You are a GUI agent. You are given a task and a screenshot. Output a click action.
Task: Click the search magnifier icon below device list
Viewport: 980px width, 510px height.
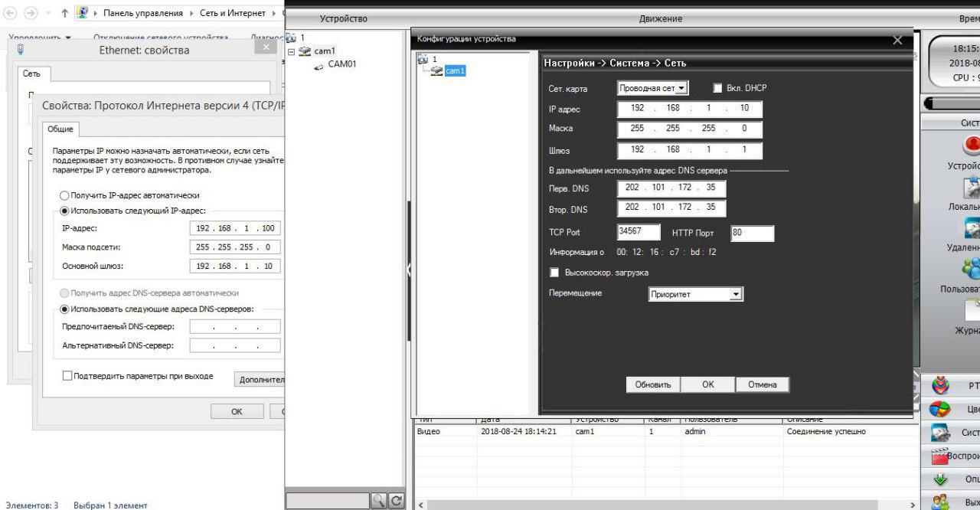click(378, 501)
